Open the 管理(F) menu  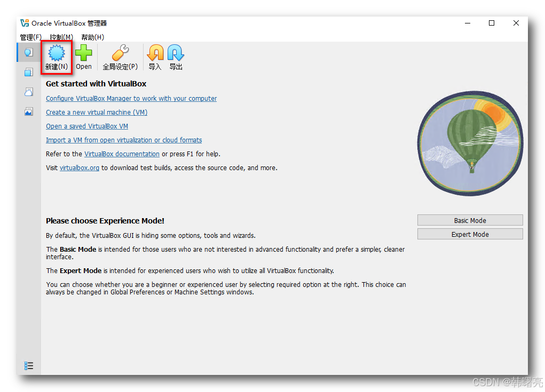(31, 37)
